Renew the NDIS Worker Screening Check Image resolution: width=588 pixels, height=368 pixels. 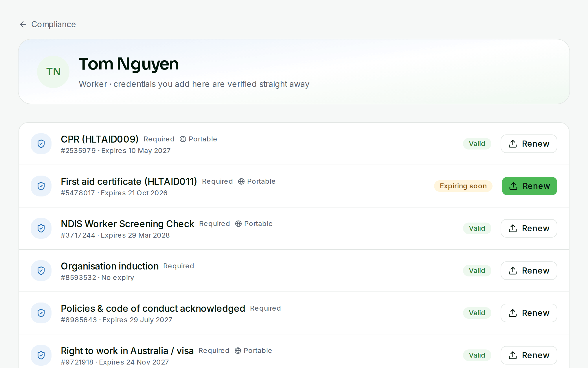coord(529,228)
